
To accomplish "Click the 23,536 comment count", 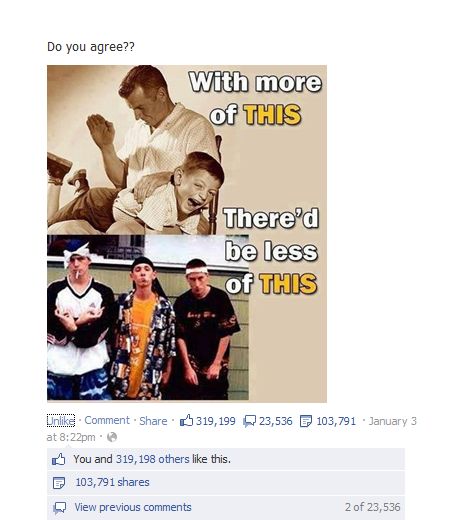I will click(276, 421).
